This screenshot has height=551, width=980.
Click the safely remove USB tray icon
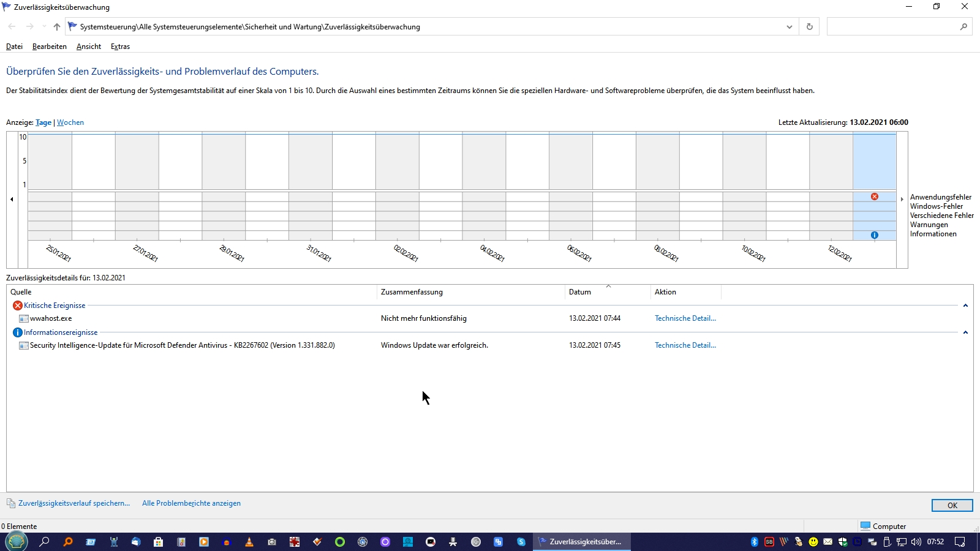tap(887, 542)
